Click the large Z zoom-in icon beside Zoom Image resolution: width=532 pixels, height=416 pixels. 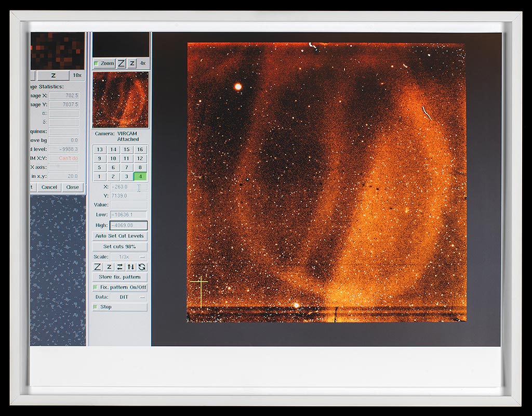121,63
